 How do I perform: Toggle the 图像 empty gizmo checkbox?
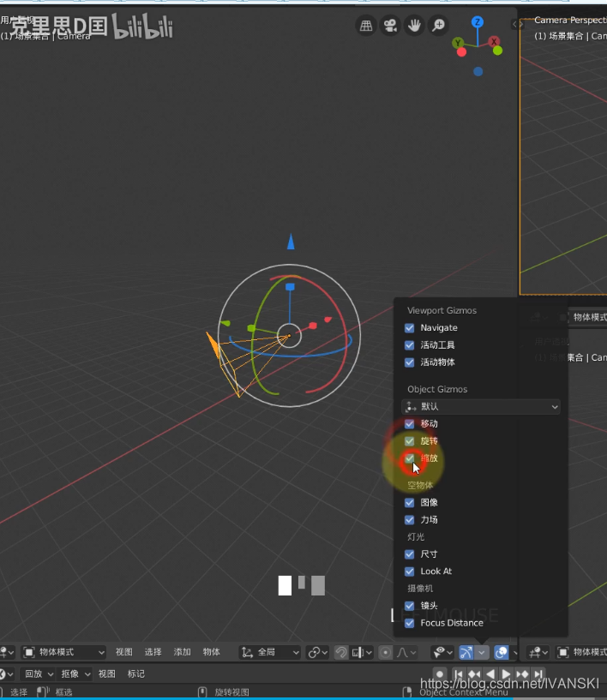pyautogui.click(x=409, y=503)
